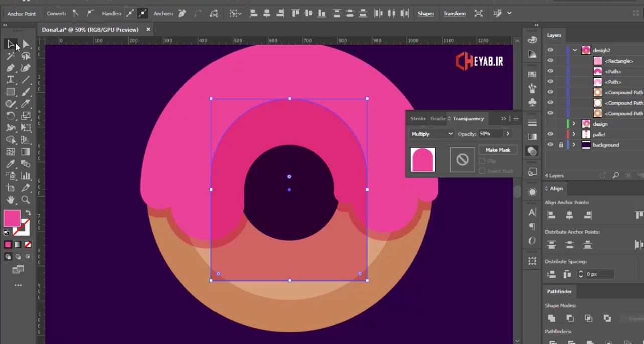Open the Character panel icon
This screenshot has width=644, height=344.
coord(532,213)
